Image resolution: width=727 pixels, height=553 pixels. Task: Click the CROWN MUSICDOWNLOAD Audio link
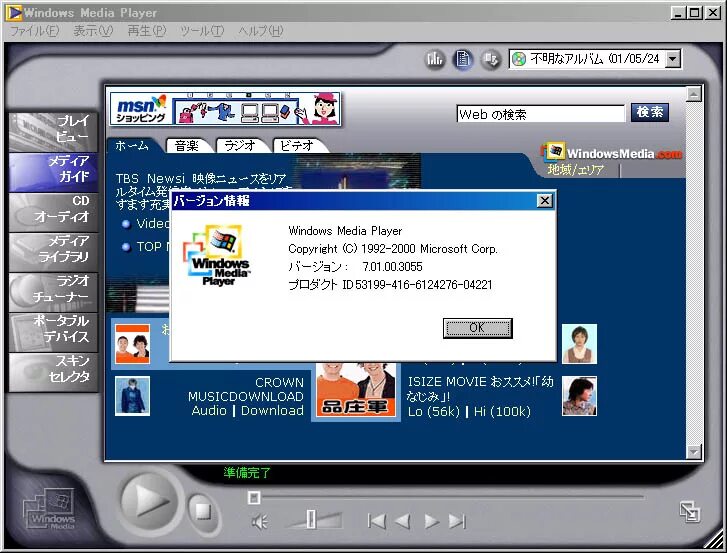pyautogui.click(x=209, y=411)
